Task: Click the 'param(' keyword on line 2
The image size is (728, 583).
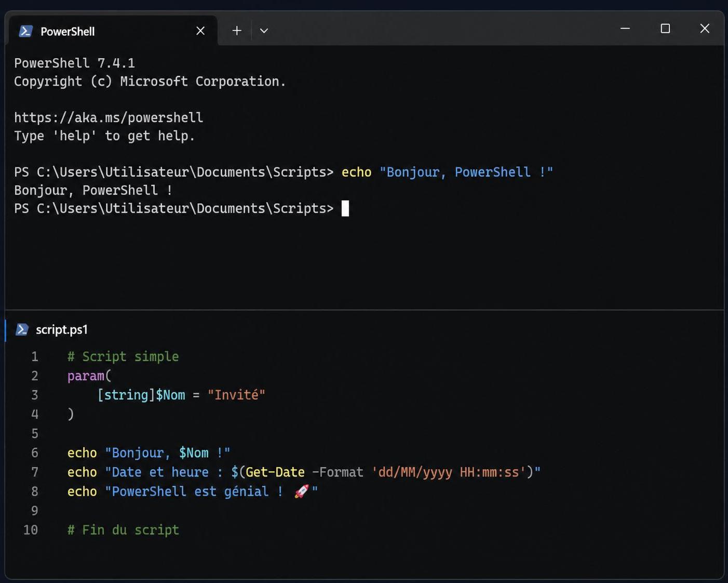Action: (x=89, y=376)
